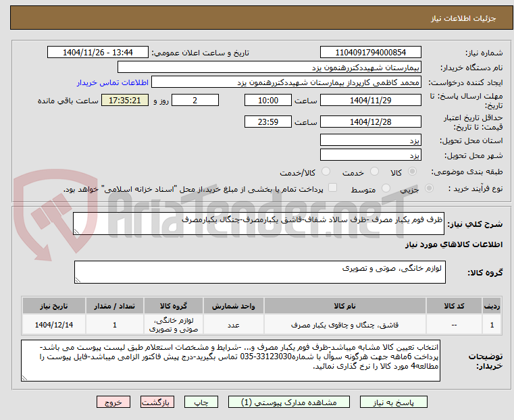
Task: Click the گروه کالا table column header
Action: point(174,306)
